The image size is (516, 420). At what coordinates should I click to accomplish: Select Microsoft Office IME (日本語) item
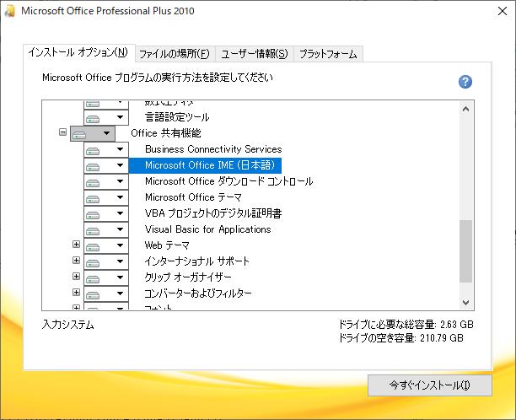205,165
